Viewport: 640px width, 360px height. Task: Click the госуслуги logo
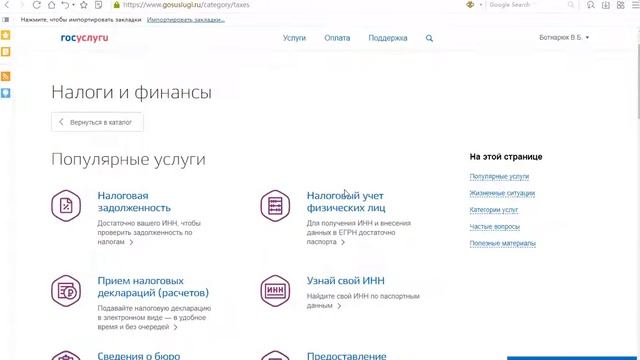(84, 38)
